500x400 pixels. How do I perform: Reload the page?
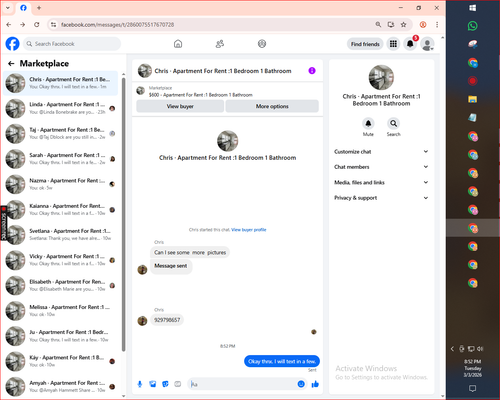(37, 25)
